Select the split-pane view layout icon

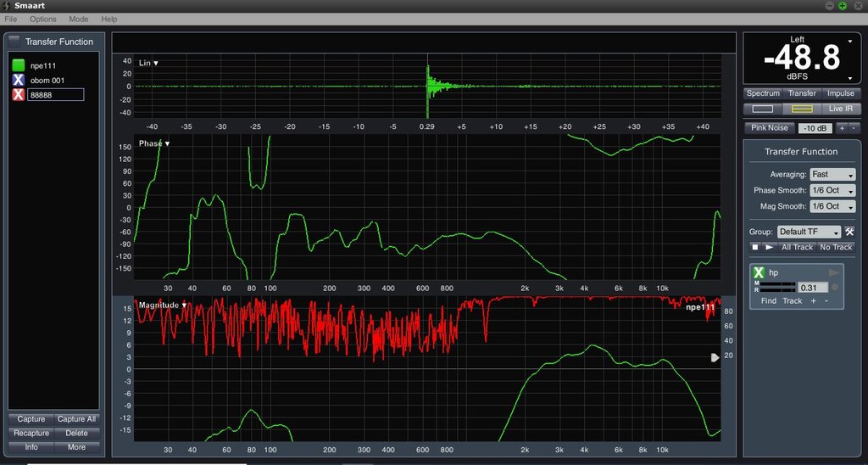coord(802,109)
